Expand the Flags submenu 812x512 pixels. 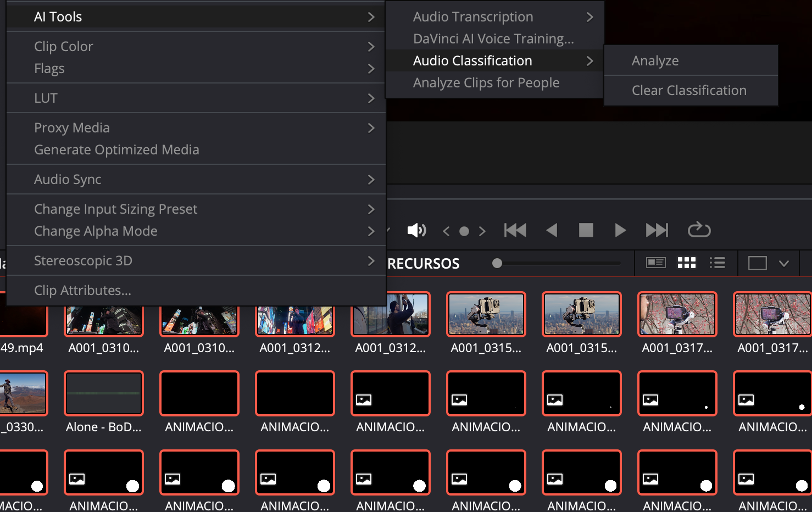pyautogui.click(x=196, y=69)
